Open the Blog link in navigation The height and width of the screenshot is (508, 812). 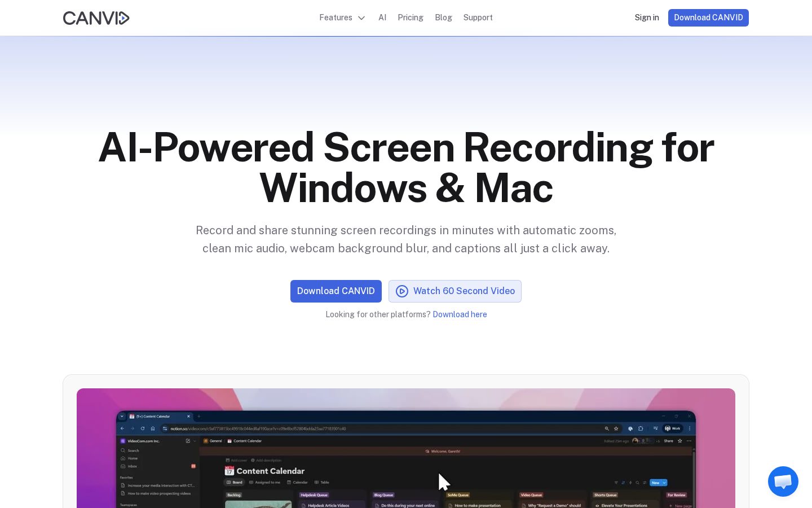tap(443, 17)
